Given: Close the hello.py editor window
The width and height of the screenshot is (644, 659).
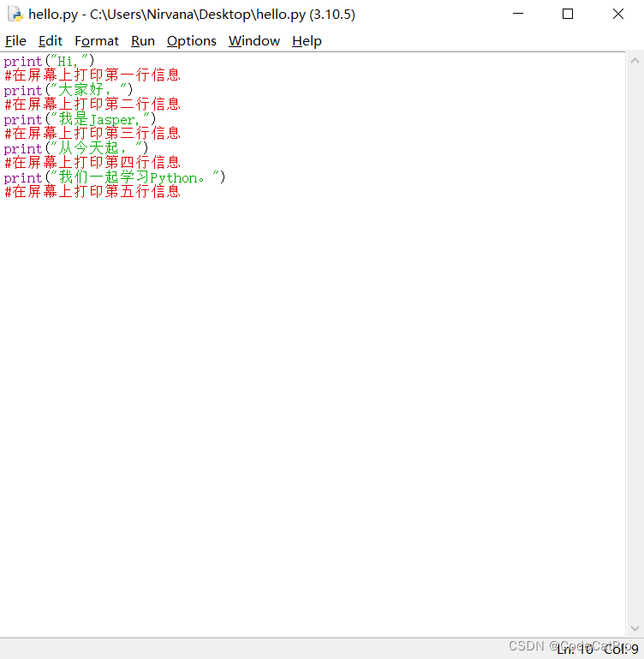Looking at the screenshot, I should click(x=618, y=14).
